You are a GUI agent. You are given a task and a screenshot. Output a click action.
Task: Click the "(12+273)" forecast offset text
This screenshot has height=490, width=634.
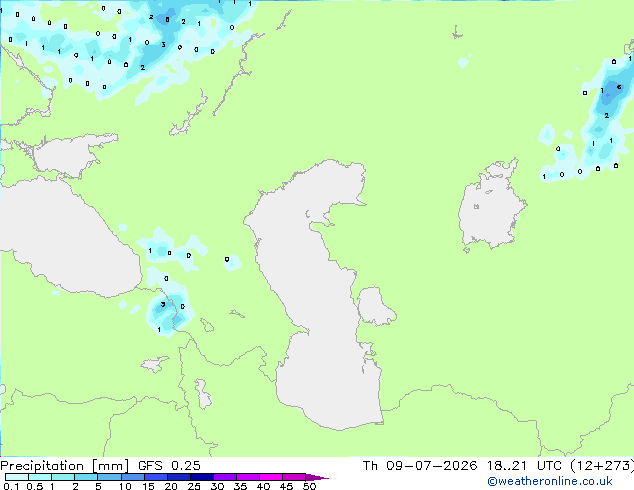(x=602, y=466)
